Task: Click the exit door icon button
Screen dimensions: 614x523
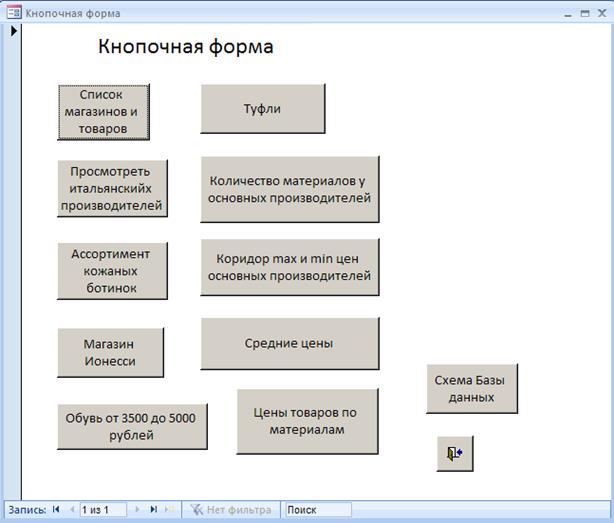Action: click(455, 454)
